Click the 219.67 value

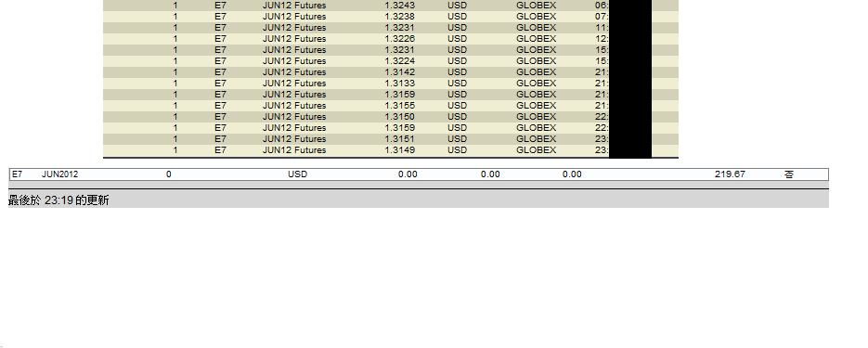[x=730, y=174]
